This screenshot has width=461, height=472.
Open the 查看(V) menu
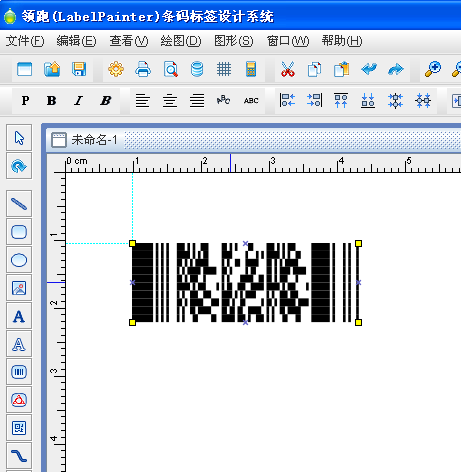[129, 41]
